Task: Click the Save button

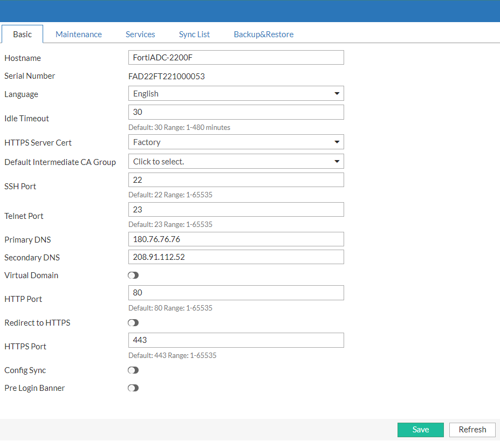Action: tap(420, 430)
